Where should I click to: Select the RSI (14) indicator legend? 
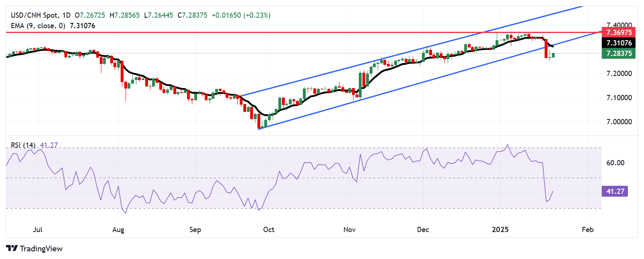pos(23,145)
